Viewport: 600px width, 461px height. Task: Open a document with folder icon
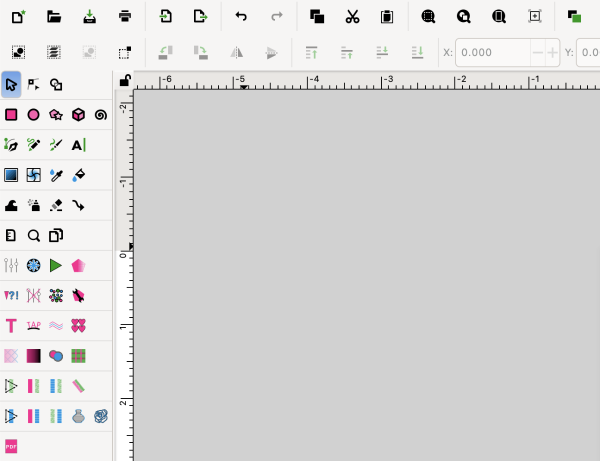(x=54, y=16)
